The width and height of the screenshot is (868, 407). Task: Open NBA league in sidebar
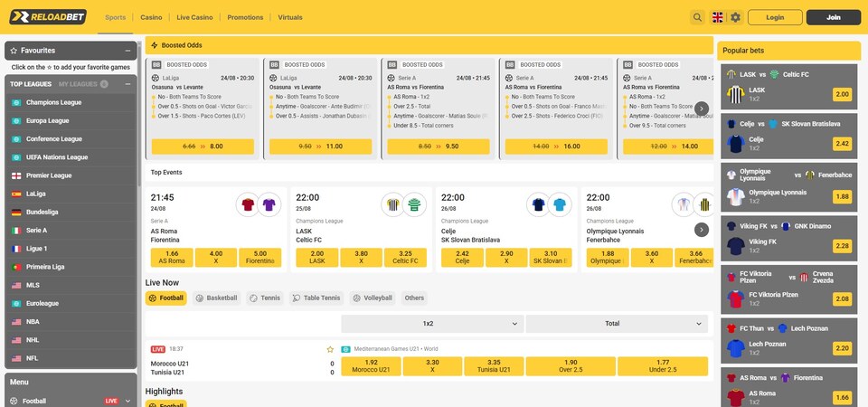[71, 322]
